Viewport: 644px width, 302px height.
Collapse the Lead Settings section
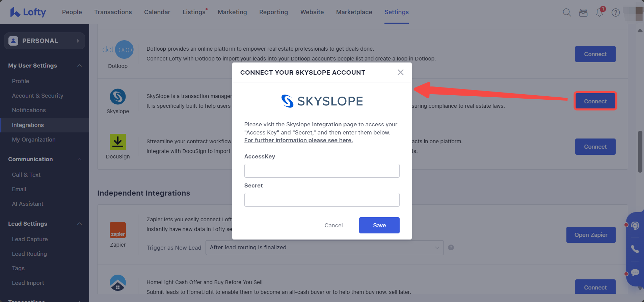coord(79,224)
